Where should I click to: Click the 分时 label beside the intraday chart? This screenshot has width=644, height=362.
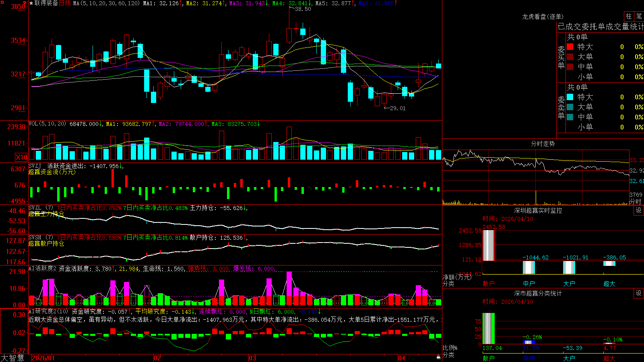coord(636,202)
